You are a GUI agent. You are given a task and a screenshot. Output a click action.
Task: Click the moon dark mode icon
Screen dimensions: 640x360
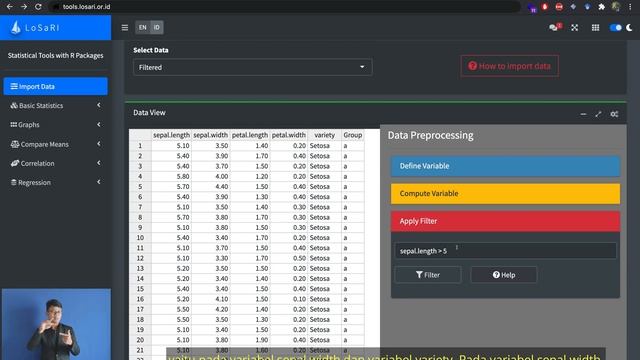coord(629,27)
